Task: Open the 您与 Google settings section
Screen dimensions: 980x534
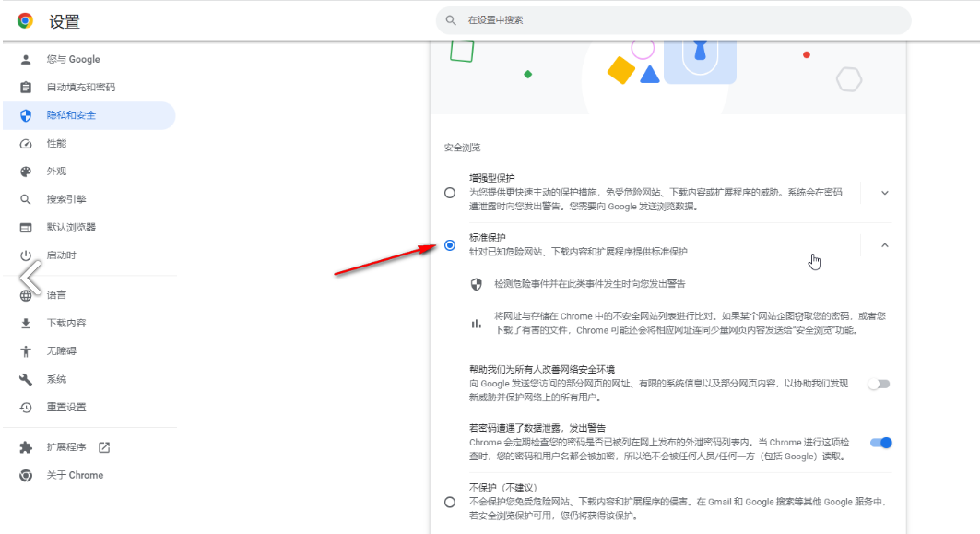Action: (89, 59)
